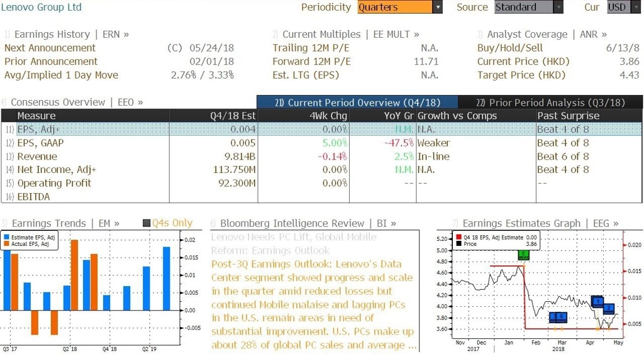Switch to Current Period Overview (Q4/18) tab
Image resolution: width=644 pixels, height=354 pixels.
pos(357,102)
